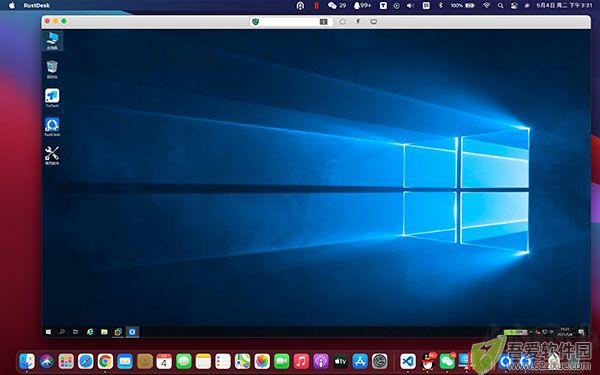Open the Apple menu
600x375 pixels.
coord(12,5)
